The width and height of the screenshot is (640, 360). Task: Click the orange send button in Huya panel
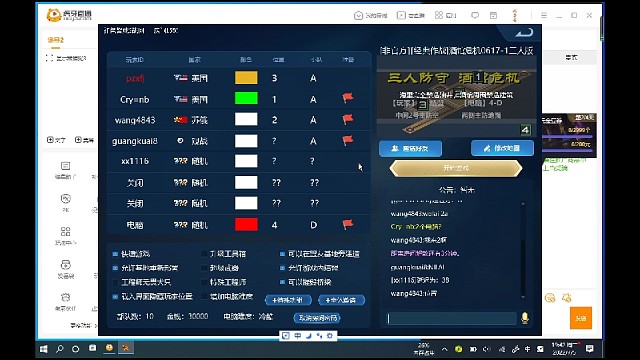pyautogui.click(x=581, y=318)
